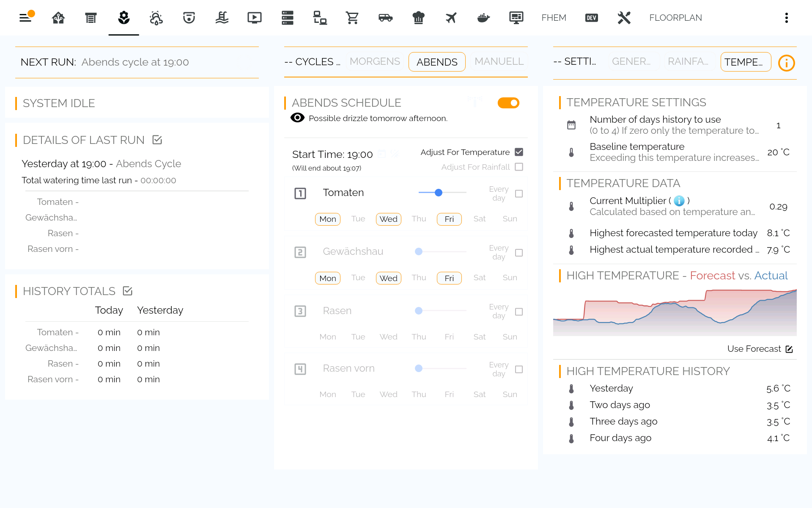Click the Tomaten duration slider handle
Screen dimensions: 812x508
tap(439, 193)
